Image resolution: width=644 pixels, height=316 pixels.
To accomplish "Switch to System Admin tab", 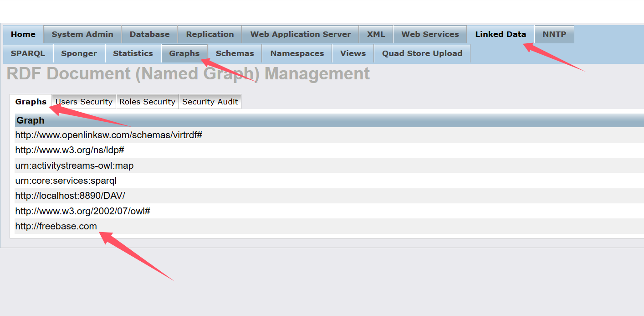I will pos(82,34).
